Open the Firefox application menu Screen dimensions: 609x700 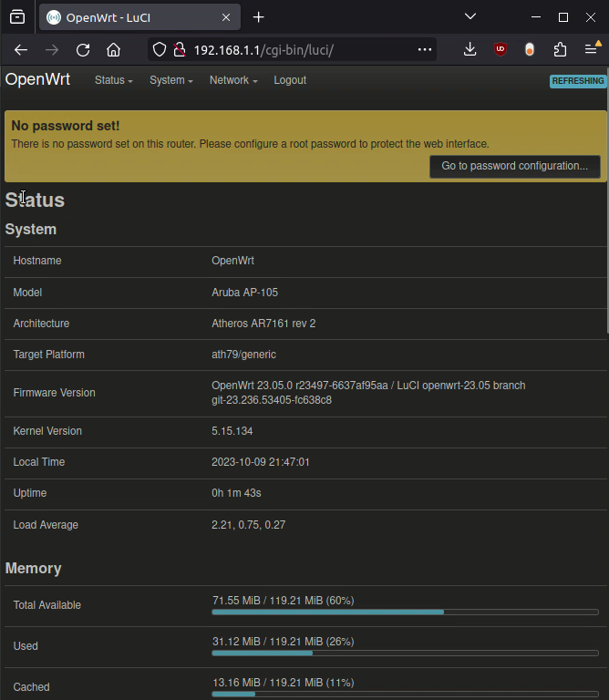coord(591,48)
